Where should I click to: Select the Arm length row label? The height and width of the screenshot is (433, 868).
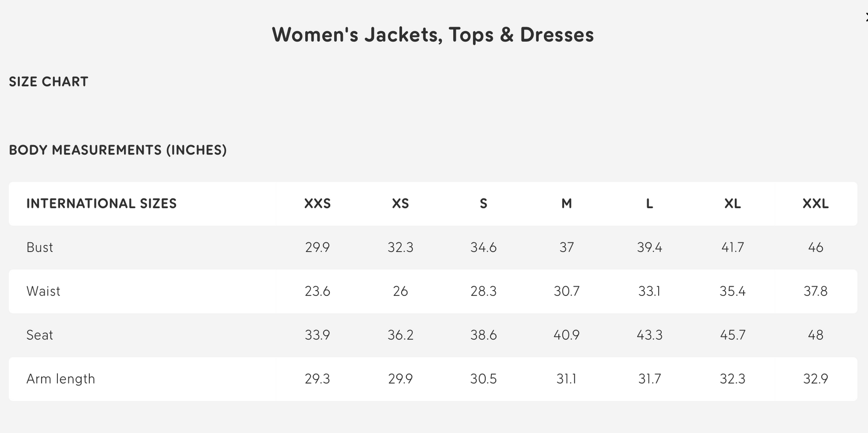pyautogui.click(x=61, y=379)
